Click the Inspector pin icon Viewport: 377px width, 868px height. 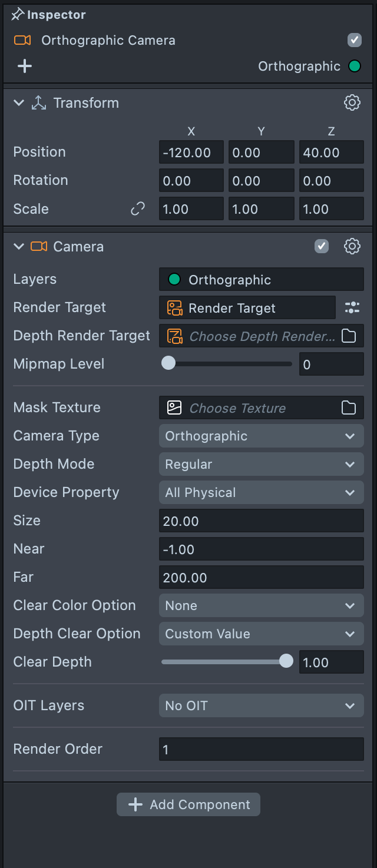click(18, 15)
